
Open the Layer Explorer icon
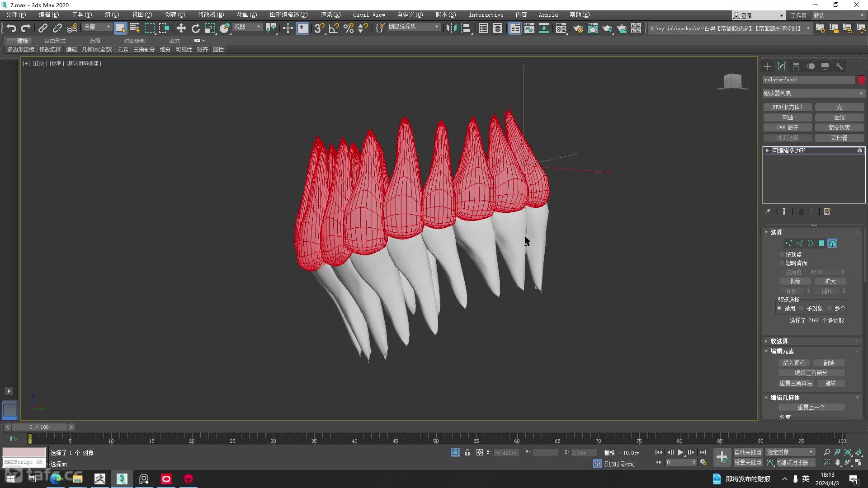(x=498, y=28)
